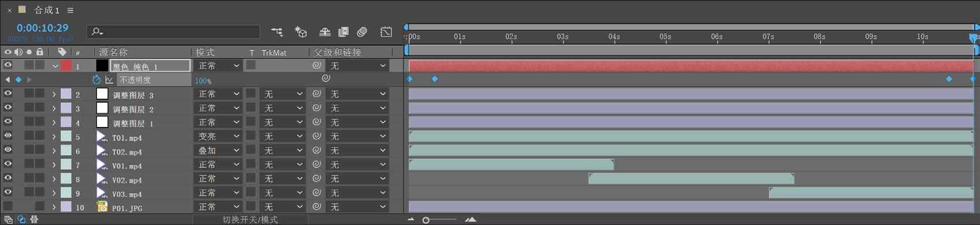Click the red label color of layer 1
Image resolution: width=980 pixels, height=225 pixels.
point(66,66)
